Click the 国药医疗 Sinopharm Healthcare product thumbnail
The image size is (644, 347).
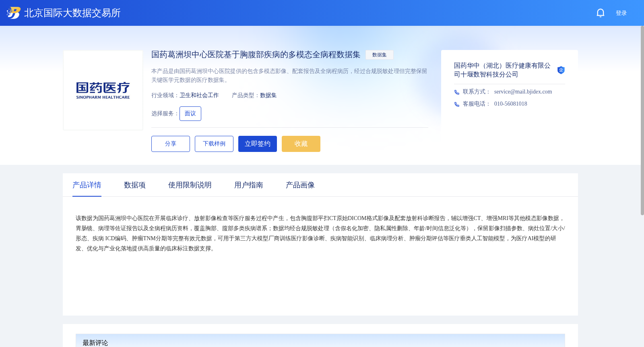[103, 90]
